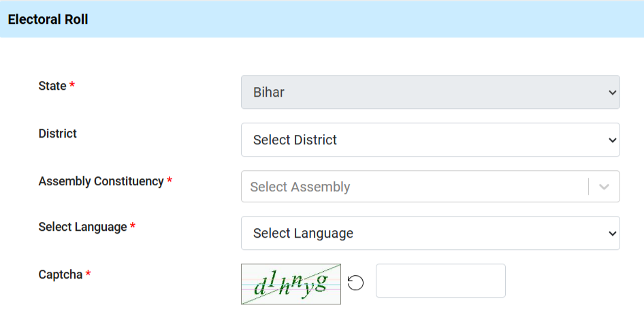Click the arrow on the District field
644x331 pixels.
[613, 140]
